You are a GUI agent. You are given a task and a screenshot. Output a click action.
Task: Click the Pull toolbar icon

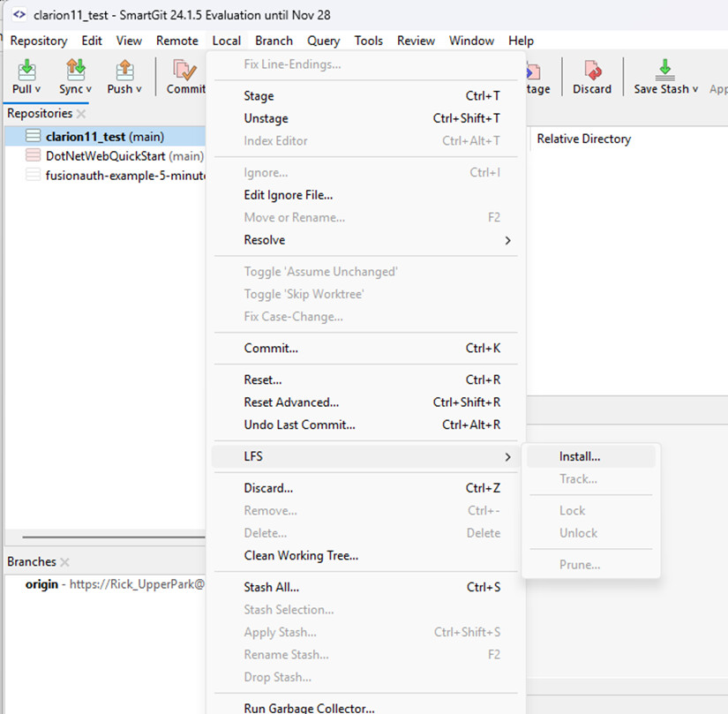pos(26,70)
